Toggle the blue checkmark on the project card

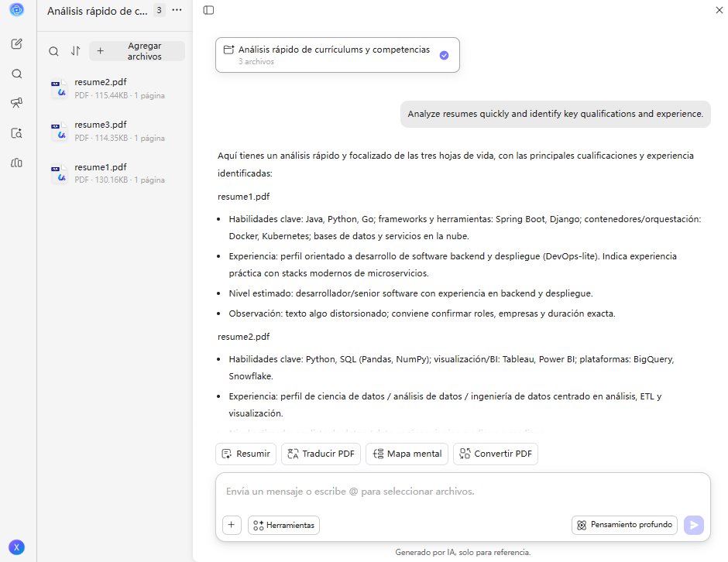(444, 54)
